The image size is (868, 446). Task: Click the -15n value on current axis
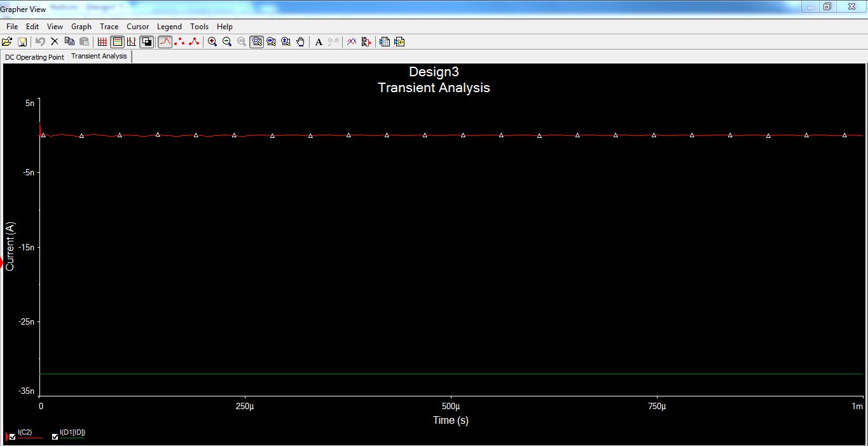pyautogui.click(x=26, y=248)
